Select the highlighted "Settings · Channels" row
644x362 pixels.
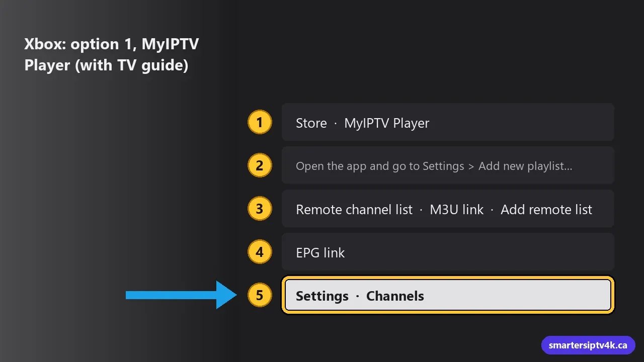447,295
